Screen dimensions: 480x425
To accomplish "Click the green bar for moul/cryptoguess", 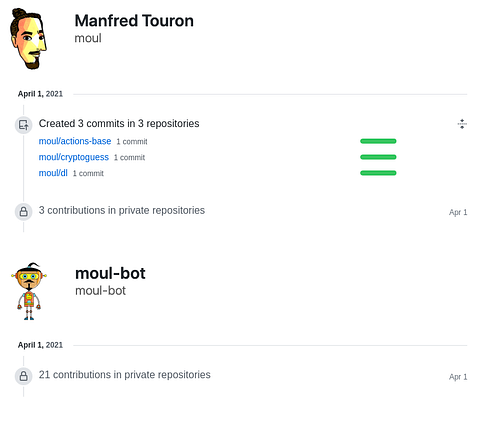I will point(378,157).
